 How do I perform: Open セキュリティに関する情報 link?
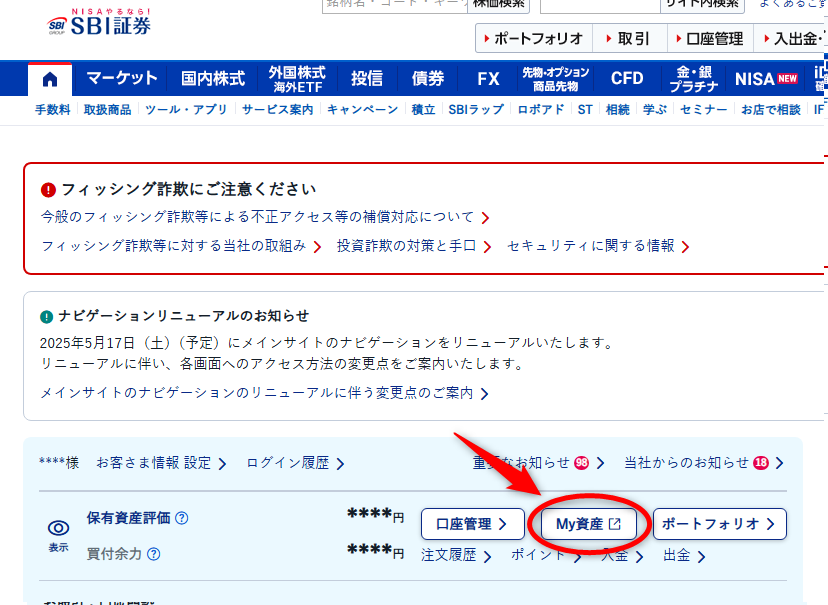598,246
